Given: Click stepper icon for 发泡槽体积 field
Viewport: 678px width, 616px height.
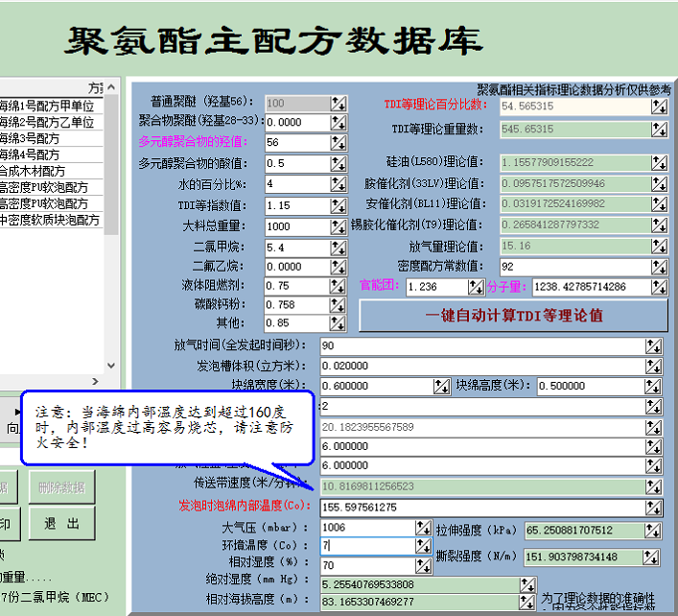Looking at the screenshot, I should 653,367.
